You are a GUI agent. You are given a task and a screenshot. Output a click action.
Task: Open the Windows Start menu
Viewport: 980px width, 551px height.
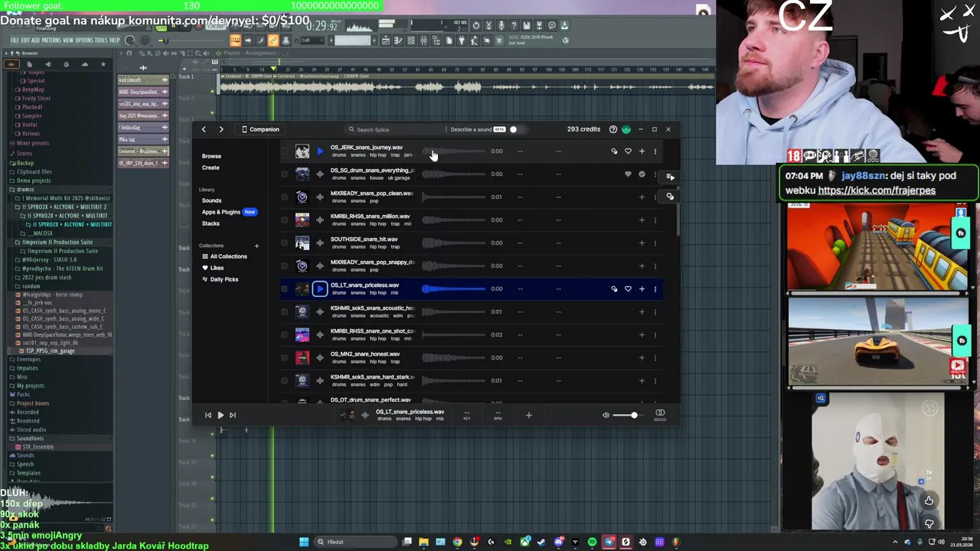tap(304, 542)
